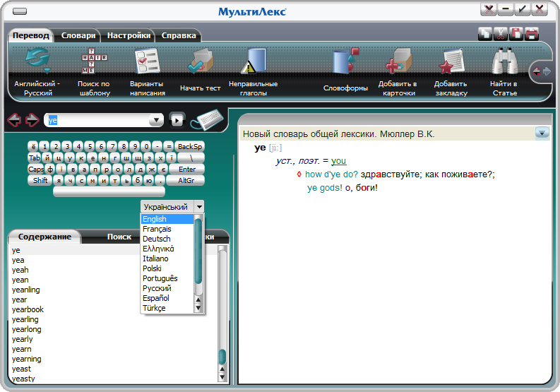The image size is (560, 392).
Task: Click paste icon in top-right toolbar
Action: tap(516, 34)
